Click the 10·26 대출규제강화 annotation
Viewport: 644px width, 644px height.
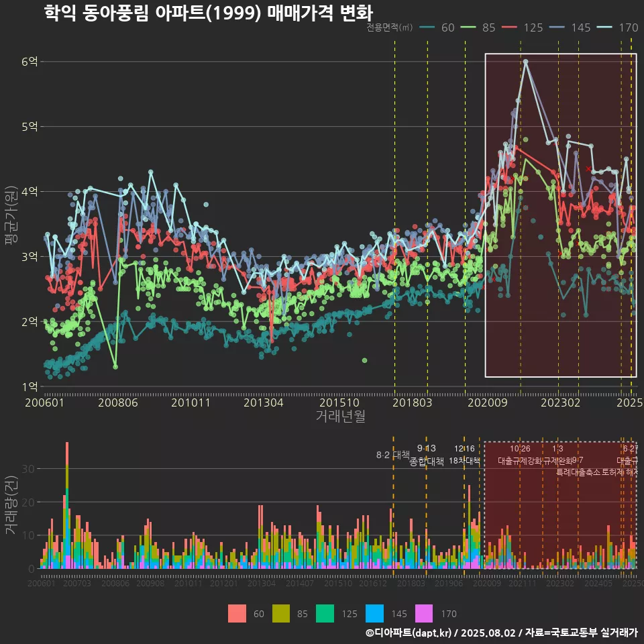click(520, 455)
